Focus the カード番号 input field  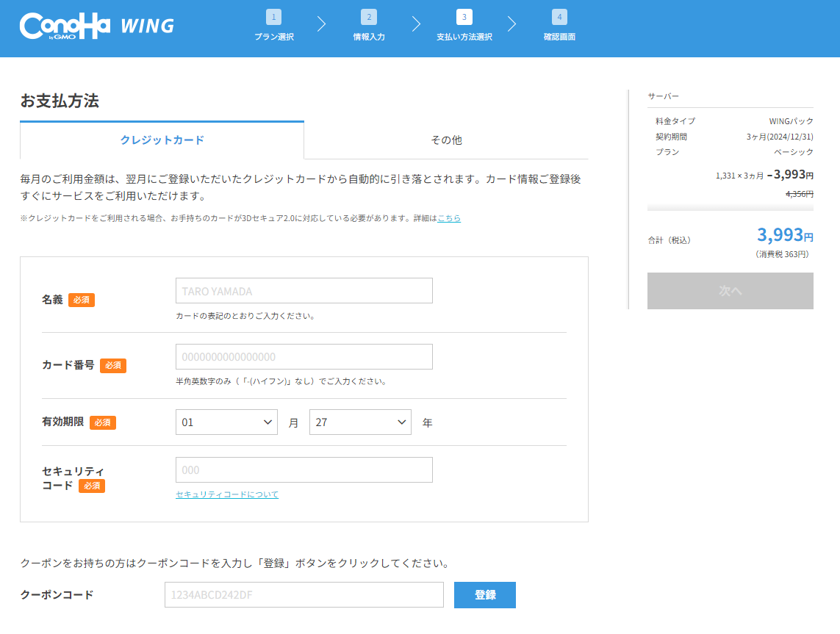304,357
